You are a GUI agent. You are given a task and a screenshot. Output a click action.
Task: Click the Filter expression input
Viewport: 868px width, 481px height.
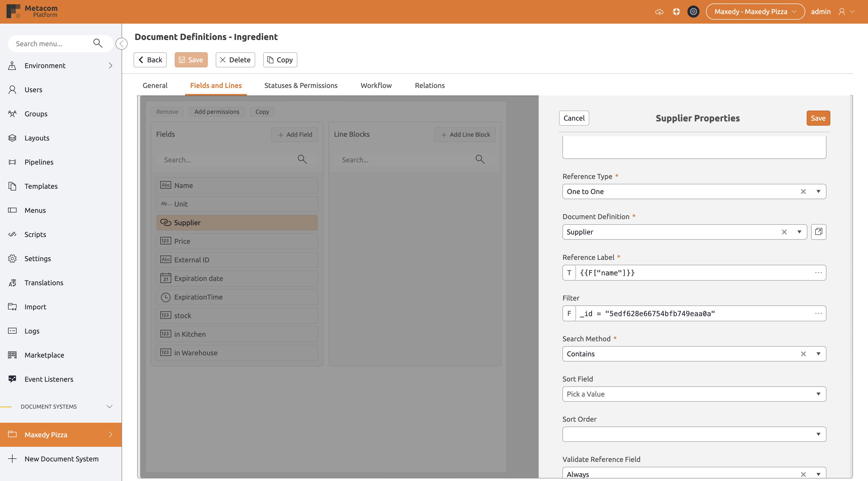pos(694,313)
